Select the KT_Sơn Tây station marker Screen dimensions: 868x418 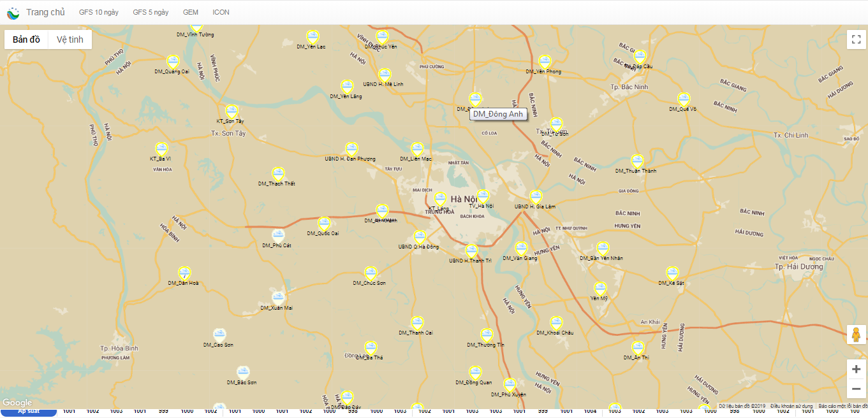tap(232, 112)
